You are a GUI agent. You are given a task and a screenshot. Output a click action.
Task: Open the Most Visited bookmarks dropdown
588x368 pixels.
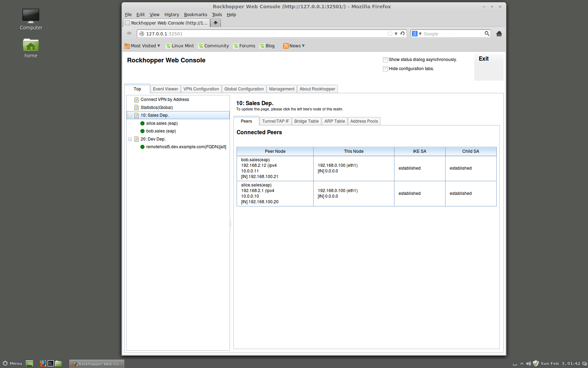pos(142,46)
